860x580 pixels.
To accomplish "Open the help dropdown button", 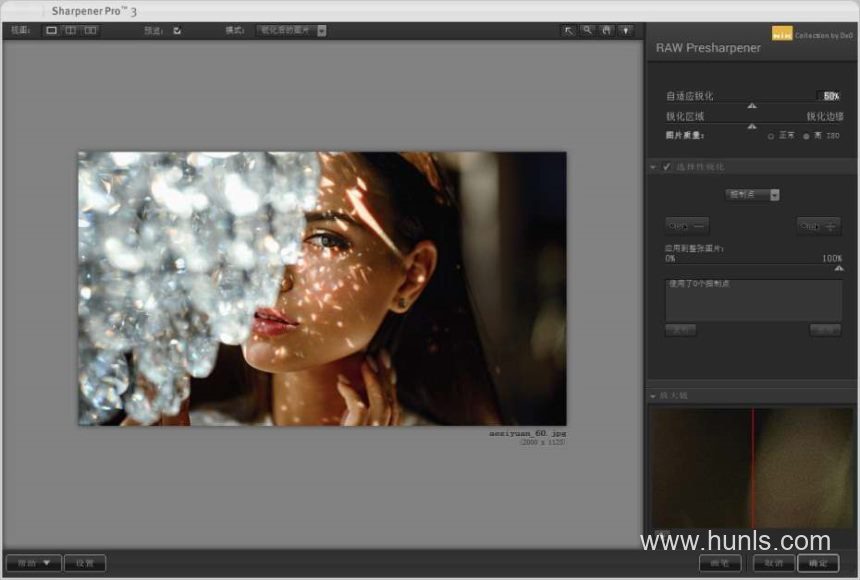I will [x=34, y=563].
